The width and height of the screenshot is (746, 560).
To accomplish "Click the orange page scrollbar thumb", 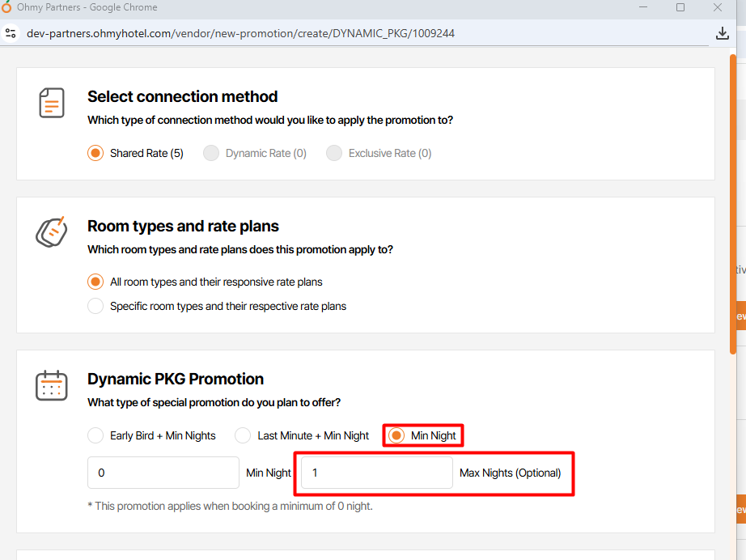I will coord(733,202).
